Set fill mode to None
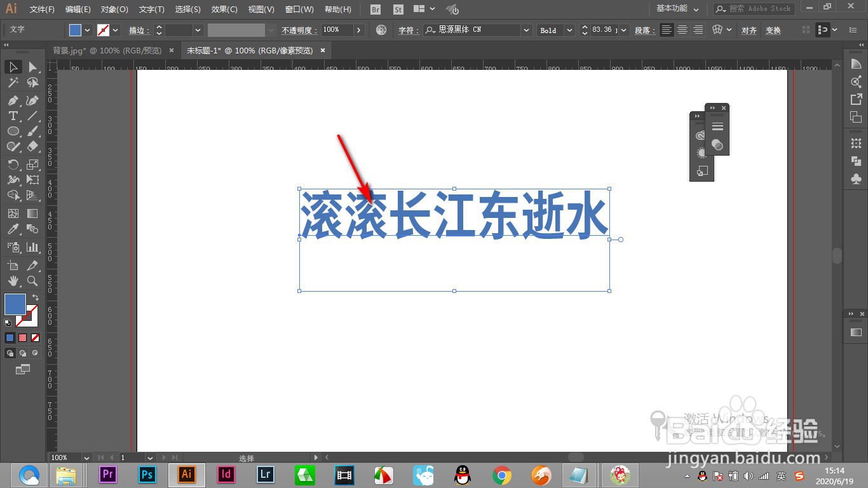 click(35, 338)
